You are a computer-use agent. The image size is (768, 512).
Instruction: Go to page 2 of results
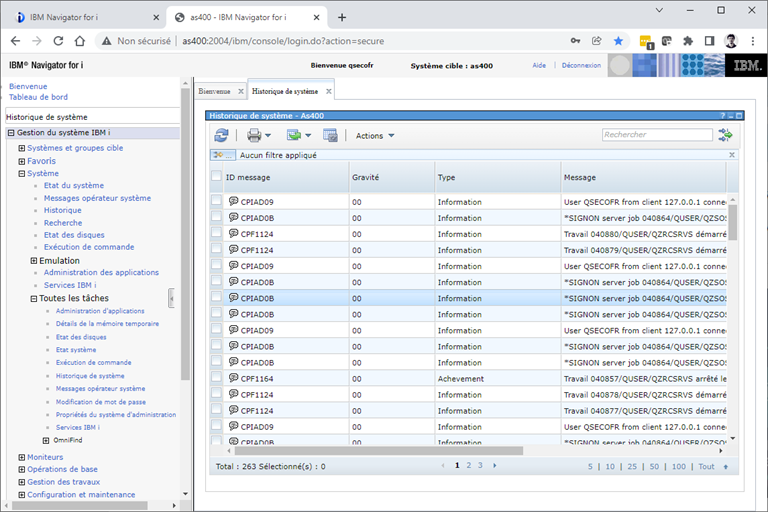click(469, 465)
